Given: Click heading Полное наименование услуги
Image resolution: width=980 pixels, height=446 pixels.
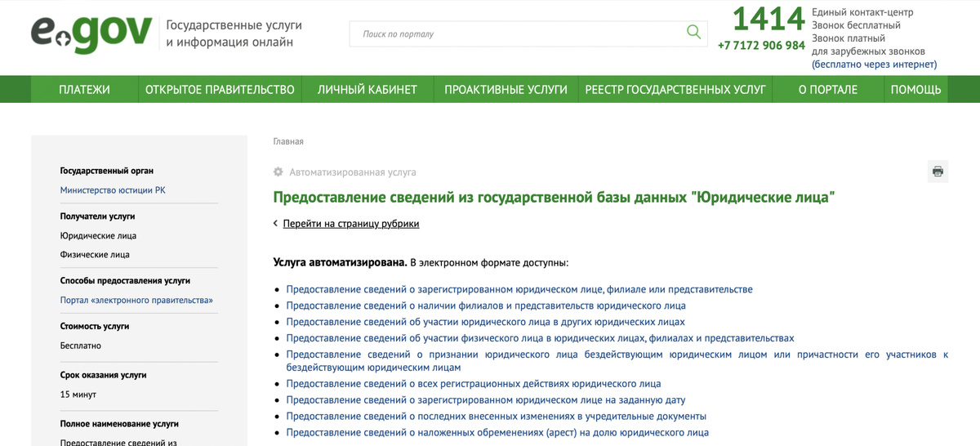Looking at the screenshot, I should click(x=119, y=424).
